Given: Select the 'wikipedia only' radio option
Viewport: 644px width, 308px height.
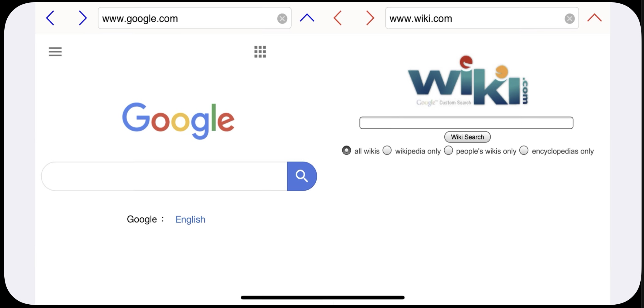Looking at the screenshot, I should (387, 150).
